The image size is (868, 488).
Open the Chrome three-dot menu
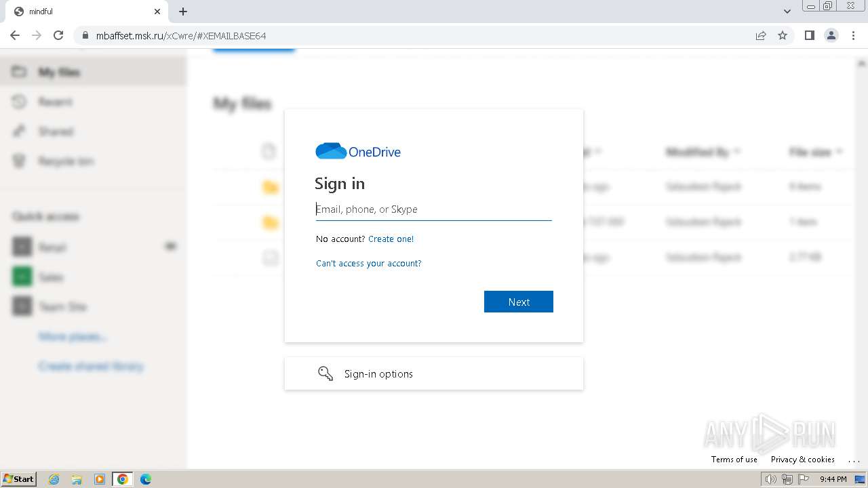[x=853, y=35]
